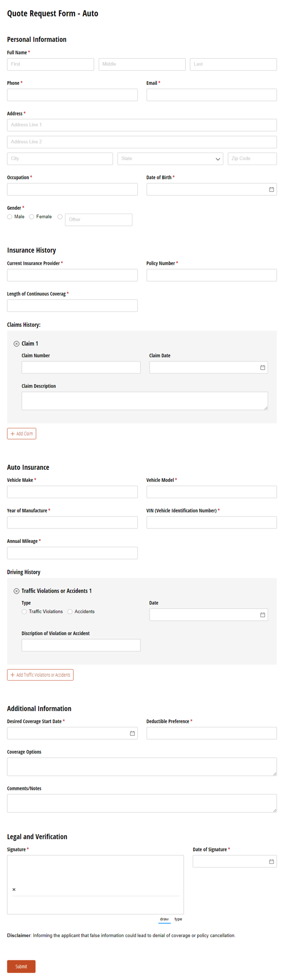Click the Current Insurance Provider field
Viewport: 284px width, 980px height.
click(x=72, y=275)
